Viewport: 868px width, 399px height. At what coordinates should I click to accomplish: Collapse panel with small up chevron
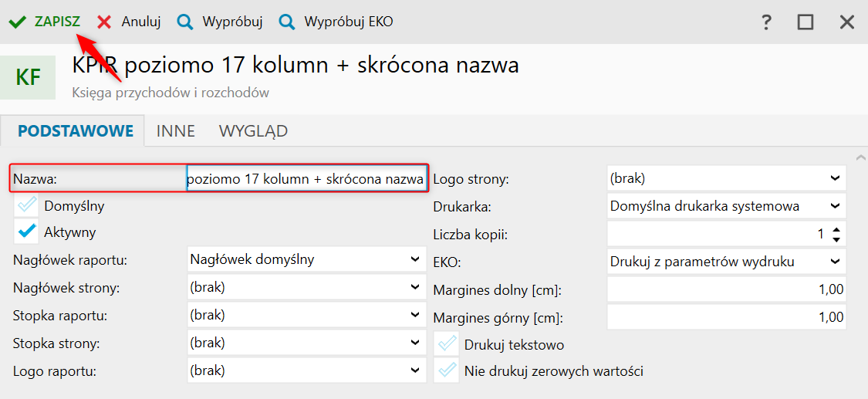click(x=861, y=158)
